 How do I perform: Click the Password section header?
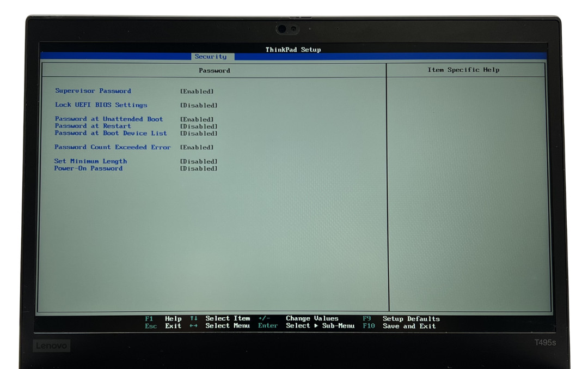[x=214, y=70]
